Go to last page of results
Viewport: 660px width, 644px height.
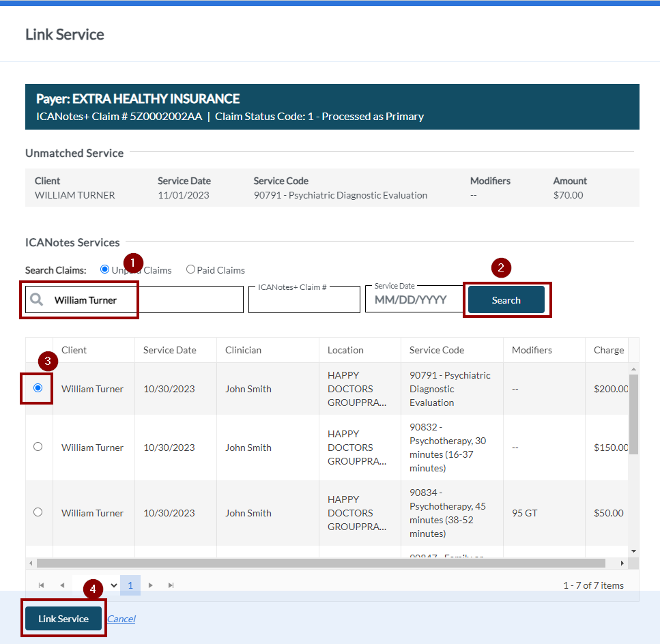point(171,585)
